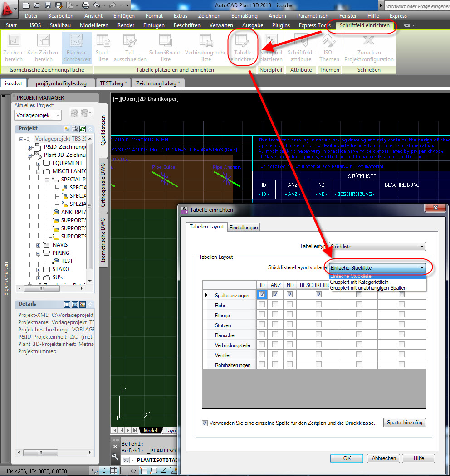This screenshot has height=476, width=450.
Task: Click the Redo arrow icon
Action: click(x=112, y=5)
